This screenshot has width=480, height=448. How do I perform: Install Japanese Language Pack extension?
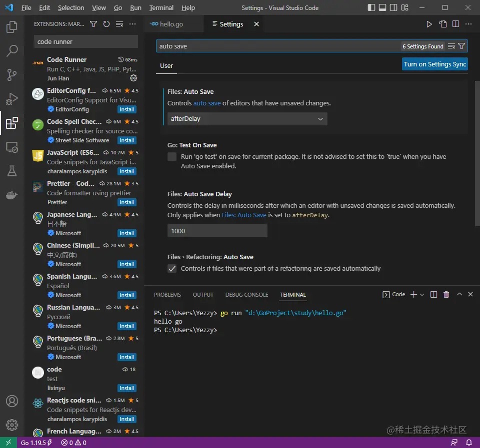(126, 233)
